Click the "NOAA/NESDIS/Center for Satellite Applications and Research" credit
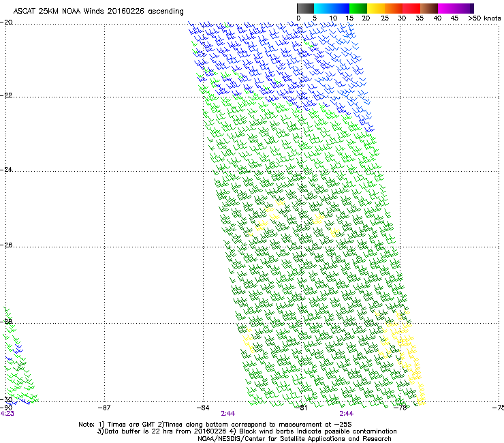Screen dimensions: 504x443 coord(294,439)
